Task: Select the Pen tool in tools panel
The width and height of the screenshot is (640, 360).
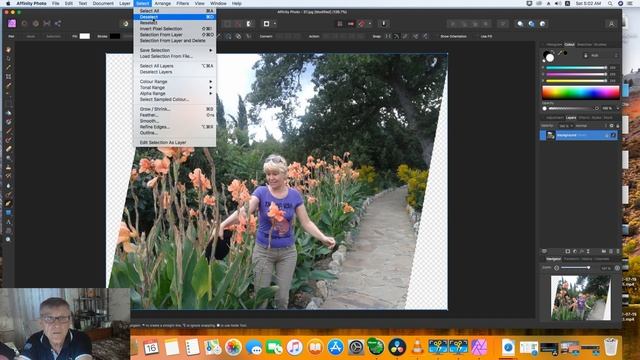Action: 8,204
